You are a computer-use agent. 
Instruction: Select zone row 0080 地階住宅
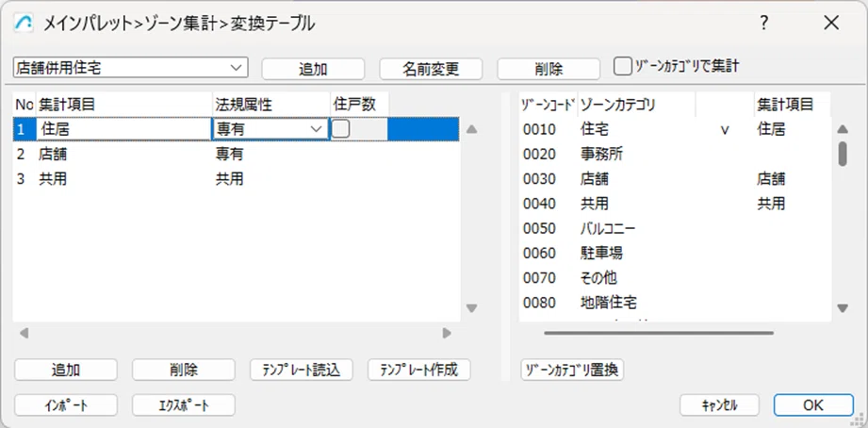pyautogui.click(x=675, y=303)
